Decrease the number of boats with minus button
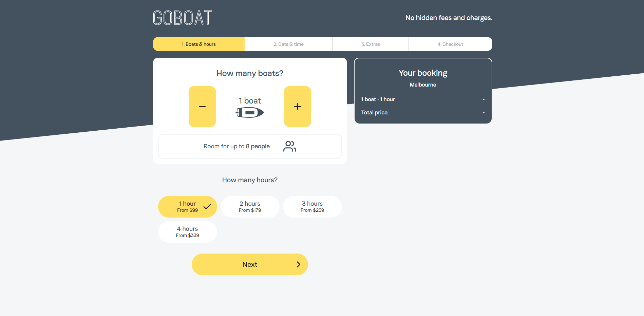Image resolution: width=644 pixels, height=316 pixels. point(202,107)
